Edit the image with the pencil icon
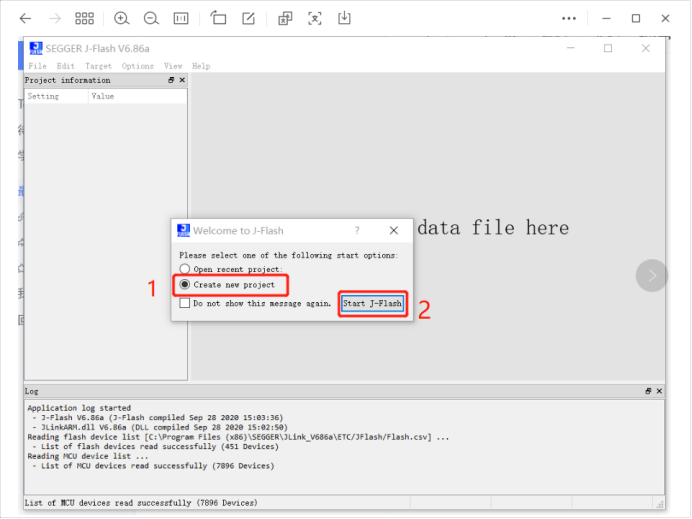The width and height of the screenshot is (692, 519). (248, 18)
